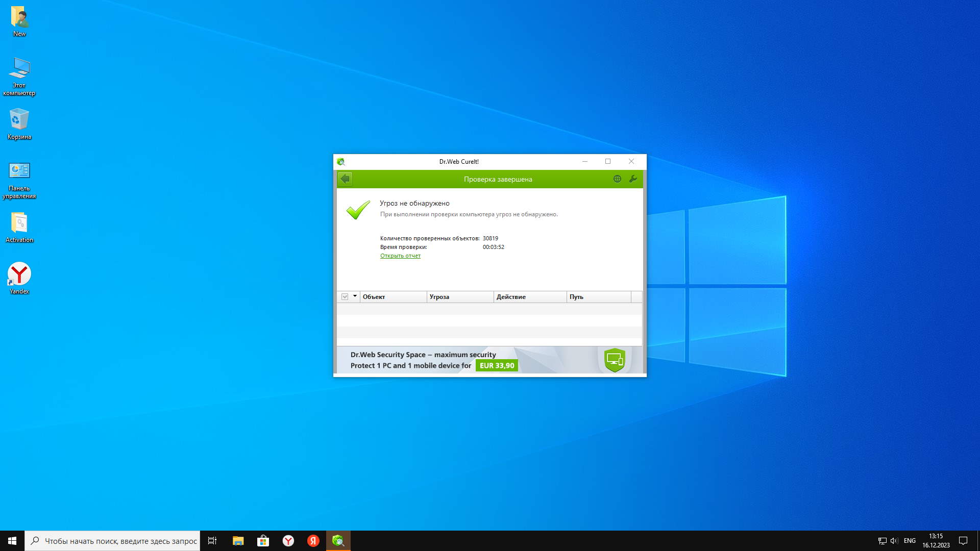Image resolution: width=980 pixels, height=551 pixels.
Task: Toggle the select-all checkbox in table header
Action: coord(345,297)
